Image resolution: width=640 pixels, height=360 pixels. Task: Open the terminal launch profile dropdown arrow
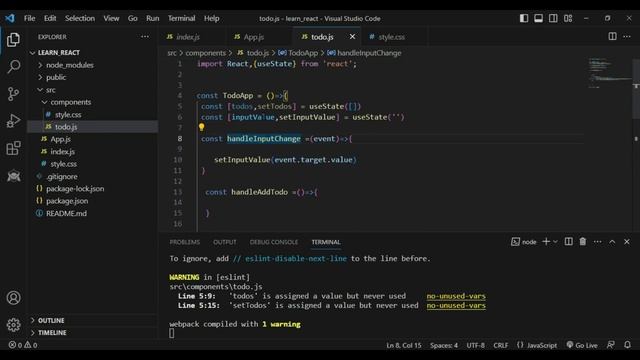point(555,242)
